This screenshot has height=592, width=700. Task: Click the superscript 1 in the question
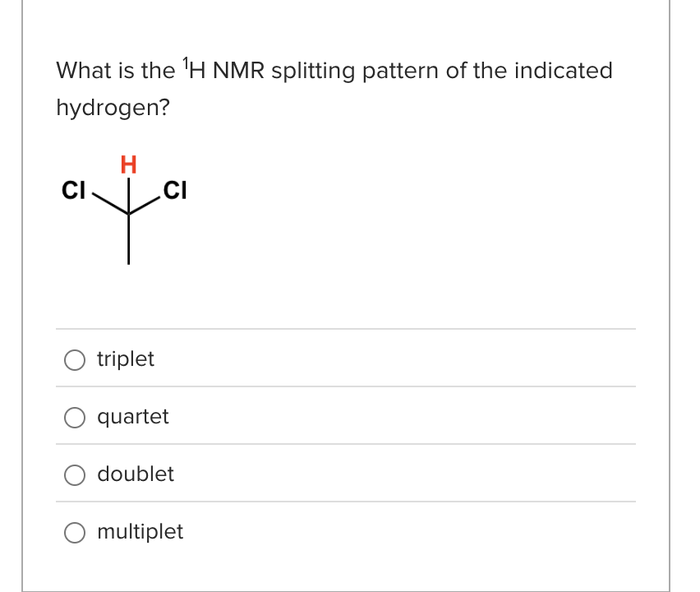coord(185,62)
